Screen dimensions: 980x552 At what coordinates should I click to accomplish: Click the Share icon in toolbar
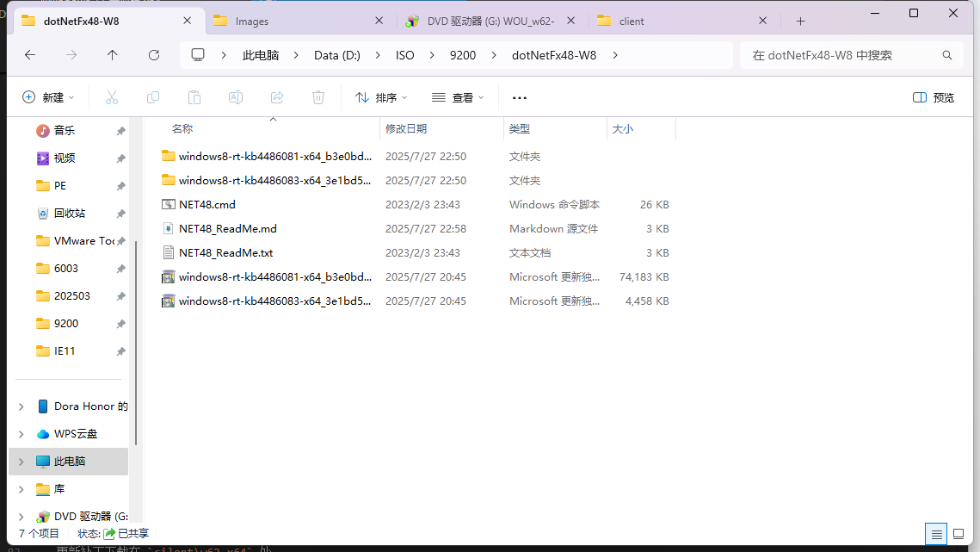coord(277,97)
